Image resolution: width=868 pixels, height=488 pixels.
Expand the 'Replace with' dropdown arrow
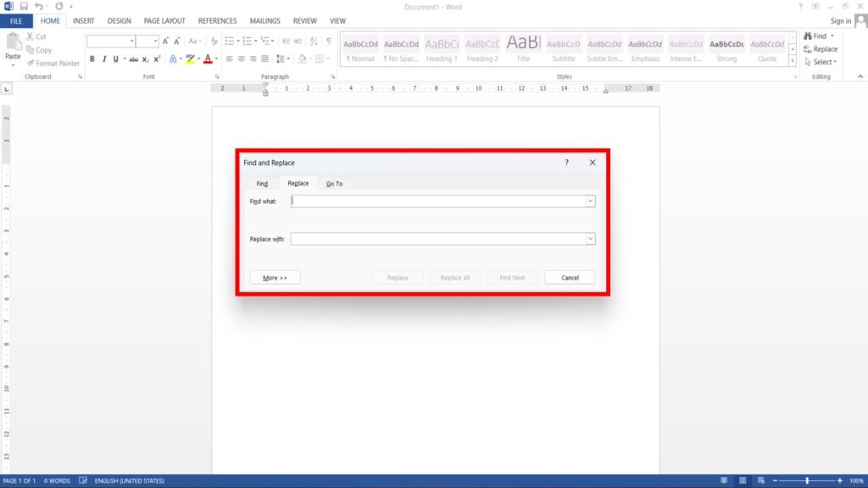tap(590, 239)
